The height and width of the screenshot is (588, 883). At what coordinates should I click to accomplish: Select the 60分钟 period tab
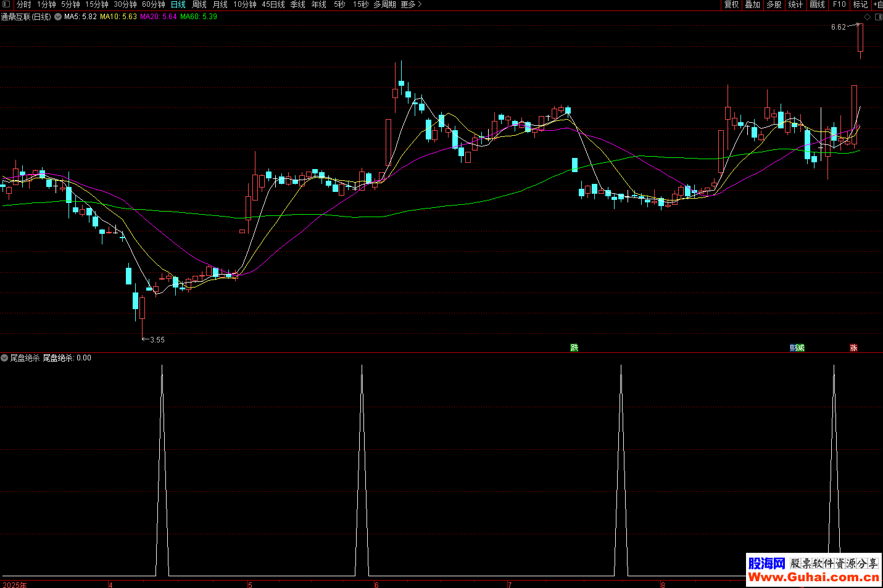pos(154,4)
